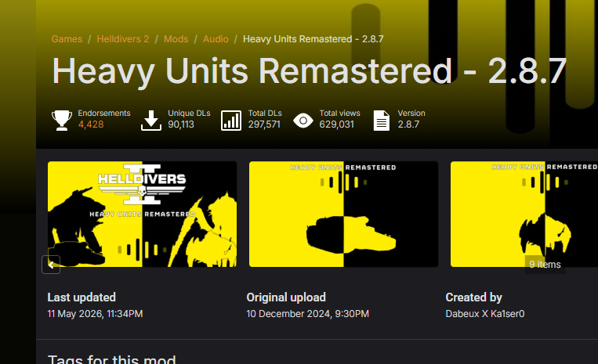598x364 pixels.
Task: Open the Mods breadcrumb link
Action: point(176,39)
